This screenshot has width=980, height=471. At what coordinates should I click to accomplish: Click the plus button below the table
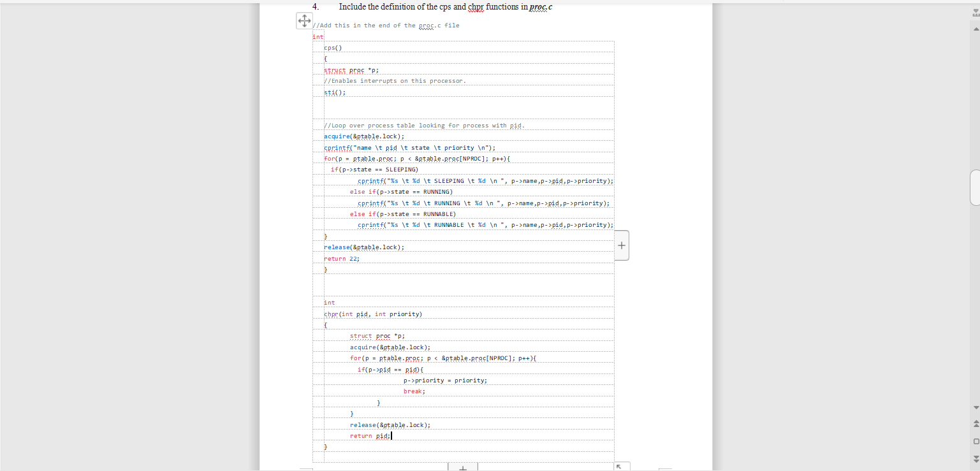(462, 467)
